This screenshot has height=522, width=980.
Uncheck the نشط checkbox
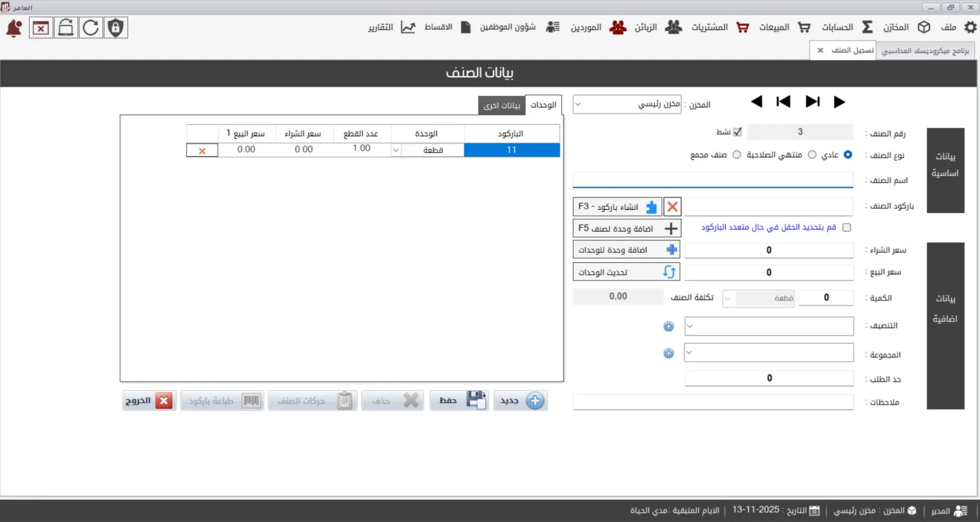tap(736, 132)
